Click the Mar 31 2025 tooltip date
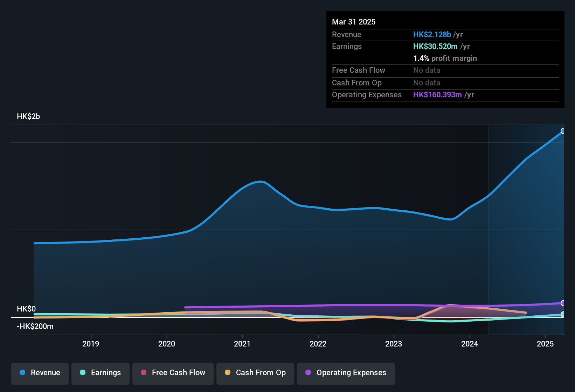This screenshot has width=575, height=392. [x=354, y=22]
